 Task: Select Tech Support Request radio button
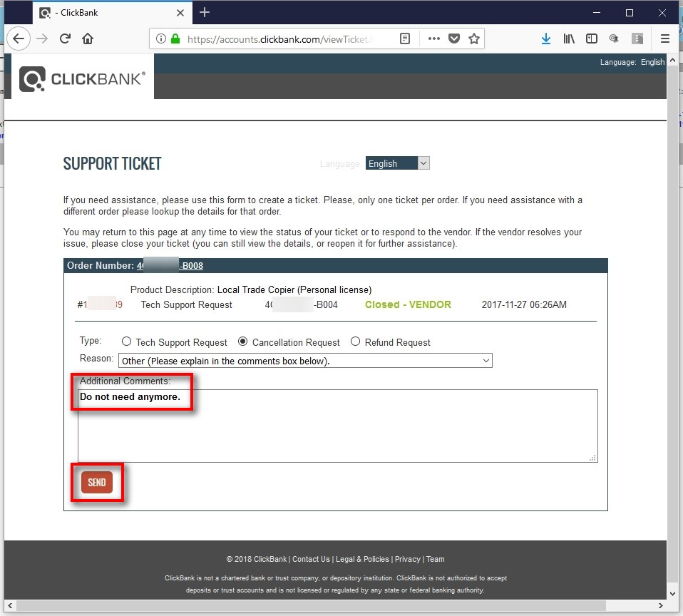click(126, 342)
